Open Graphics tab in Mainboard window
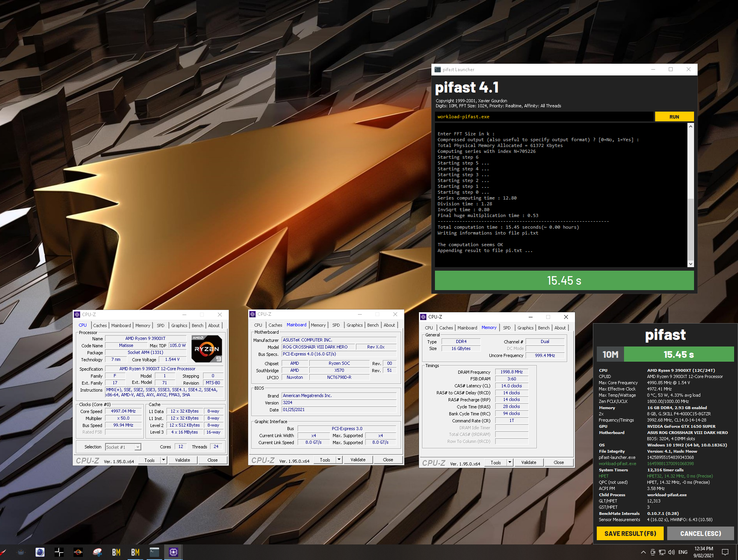Viewport: 738px width, 560px height. click(x=355, y=325)
